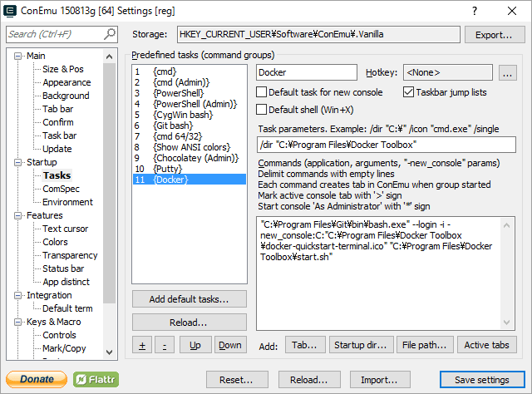This screenshot has width=532, height=394.
Task: Open the Controls settings page
Action: pos(59,335)
